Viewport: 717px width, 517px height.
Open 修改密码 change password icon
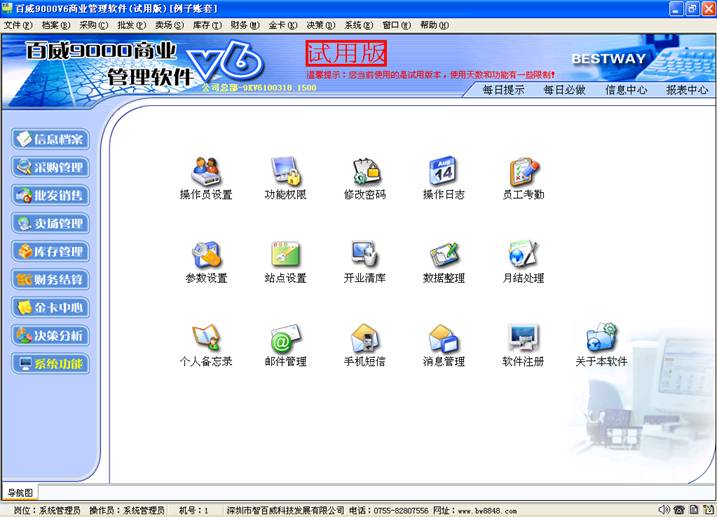coord(365,171)
